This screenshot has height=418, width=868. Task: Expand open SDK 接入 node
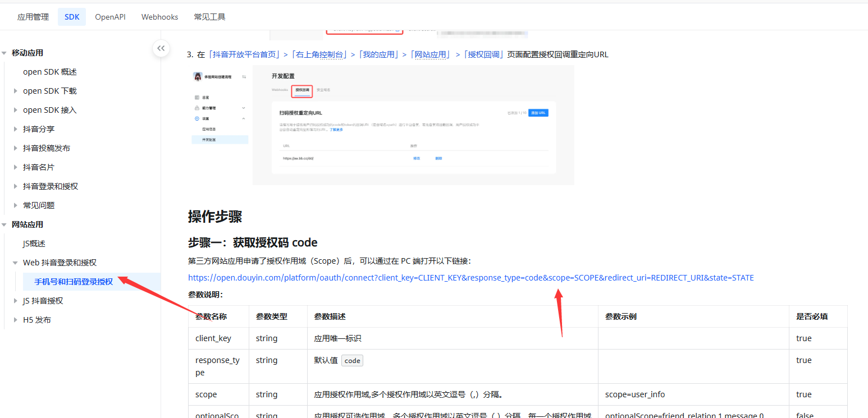[x=16, y=110]
